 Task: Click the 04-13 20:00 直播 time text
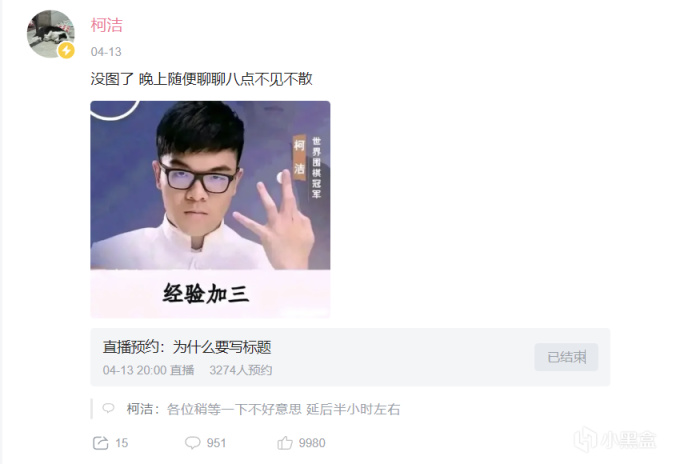pyautogui.click(x=148, y=370)
